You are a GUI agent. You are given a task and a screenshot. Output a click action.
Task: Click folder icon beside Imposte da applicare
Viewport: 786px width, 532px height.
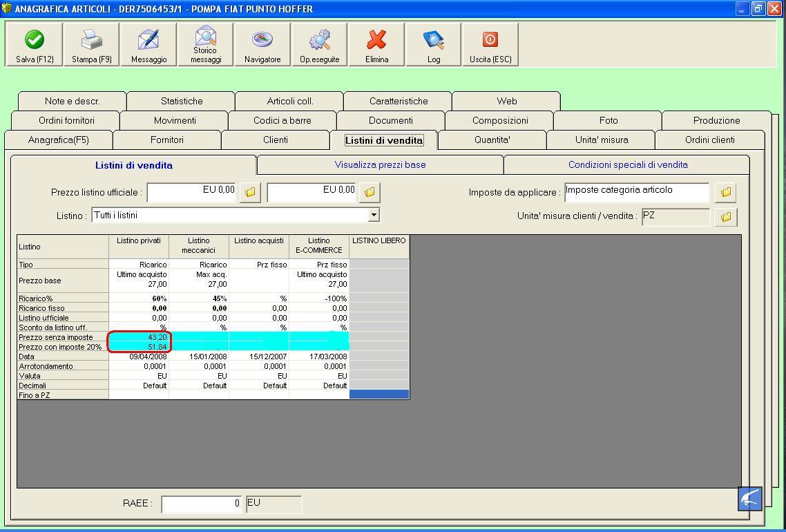[x=725, y=192]
